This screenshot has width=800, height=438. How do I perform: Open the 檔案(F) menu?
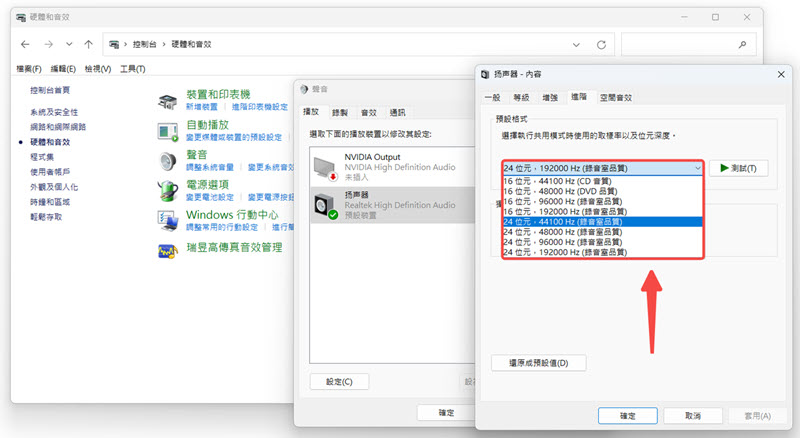coord(29,69)
